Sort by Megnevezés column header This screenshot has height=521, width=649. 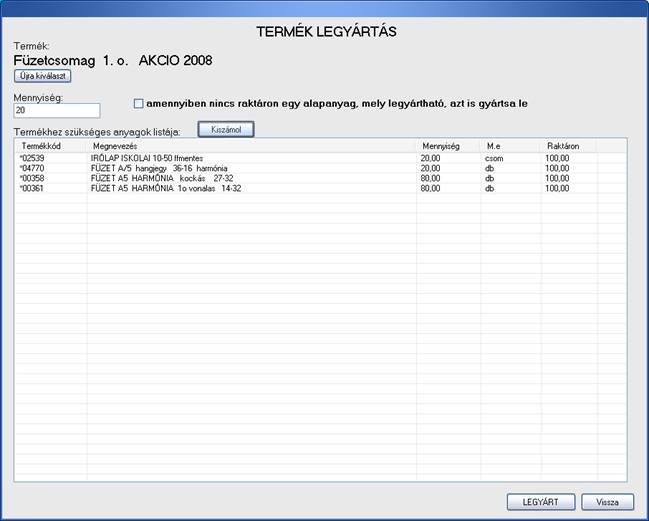(252, 146)
